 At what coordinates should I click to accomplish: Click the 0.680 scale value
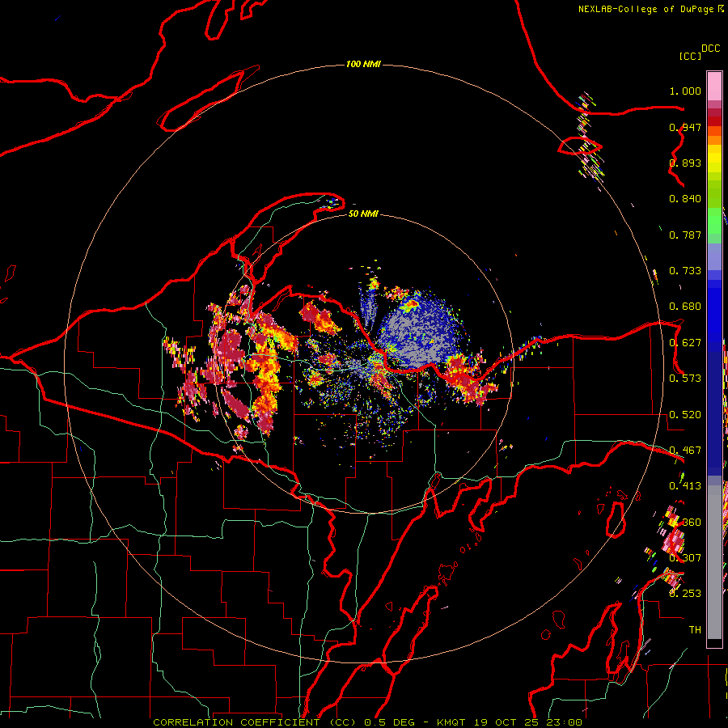(x=685, y=307)
